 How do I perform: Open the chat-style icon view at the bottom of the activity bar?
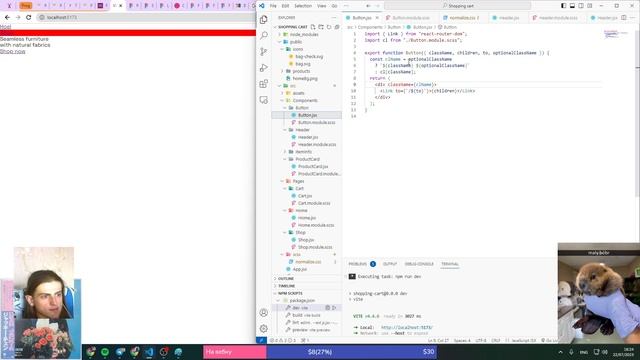[x=264, y=100]
